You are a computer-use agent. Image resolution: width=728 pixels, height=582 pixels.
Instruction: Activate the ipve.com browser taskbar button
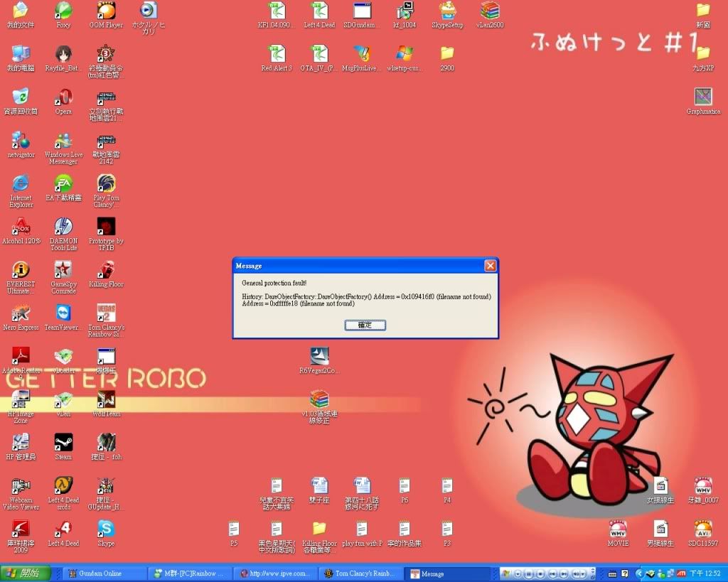[x=275, y=573]
